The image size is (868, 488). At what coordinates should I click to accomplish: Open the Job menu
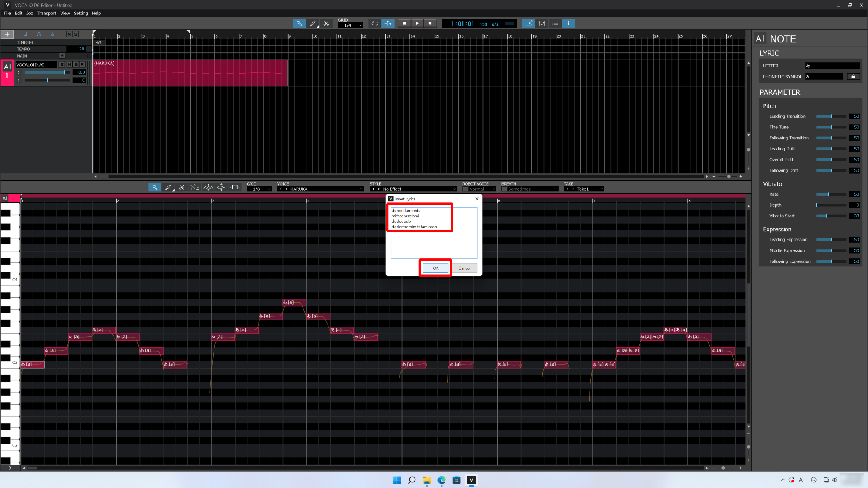click(x=29, y=13)
